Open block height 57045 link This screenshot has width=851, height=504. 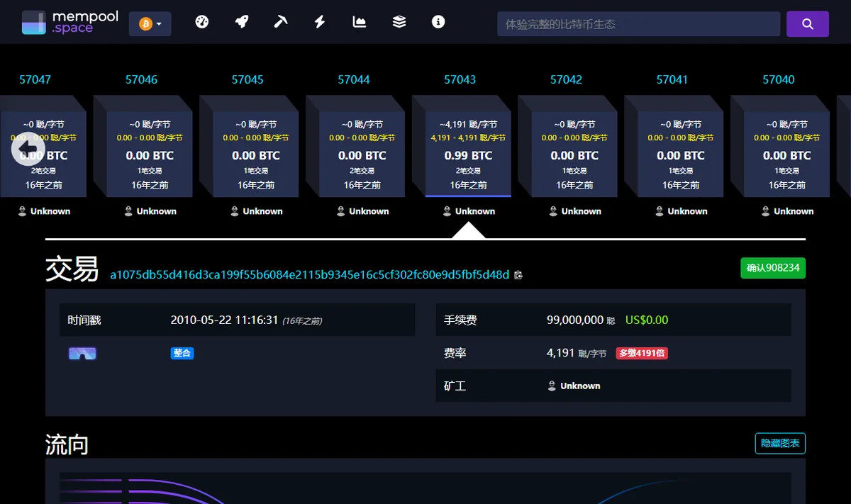[247, 79]
